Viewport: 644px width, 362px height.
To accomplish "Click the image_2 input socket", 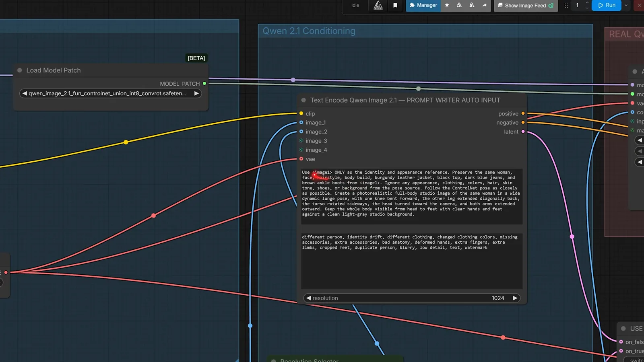I will (x=301, y=132).
